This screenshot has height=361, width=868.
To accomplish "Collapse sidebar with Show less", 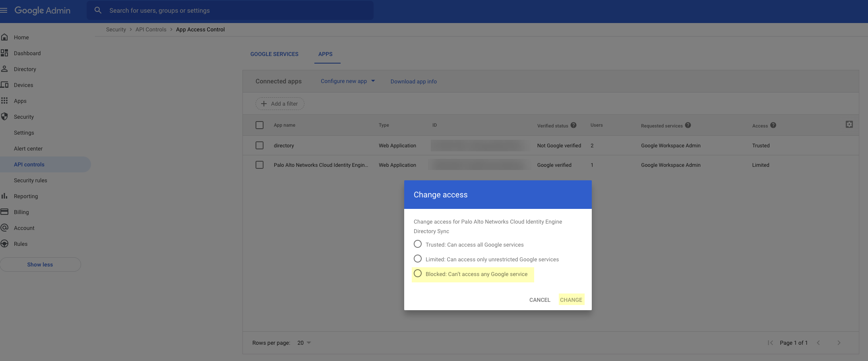I will coord(40,264).
